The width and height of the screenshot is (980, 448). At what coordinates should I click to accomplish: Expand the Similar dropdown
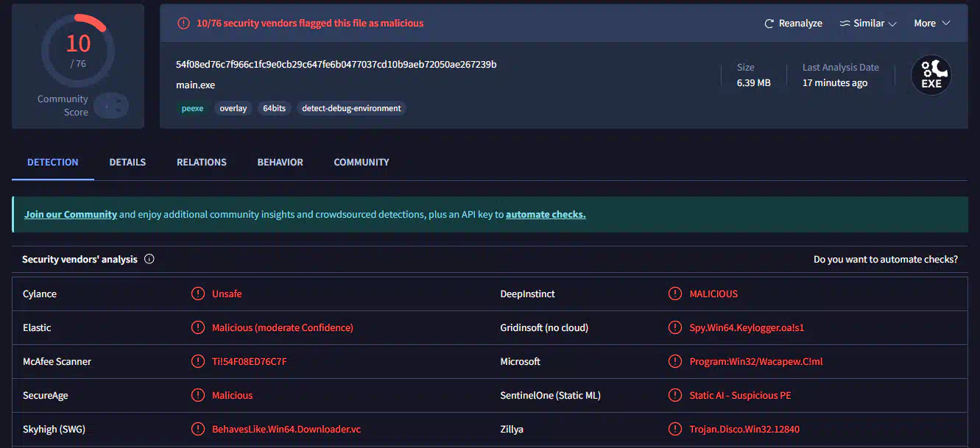pos(868,24)
